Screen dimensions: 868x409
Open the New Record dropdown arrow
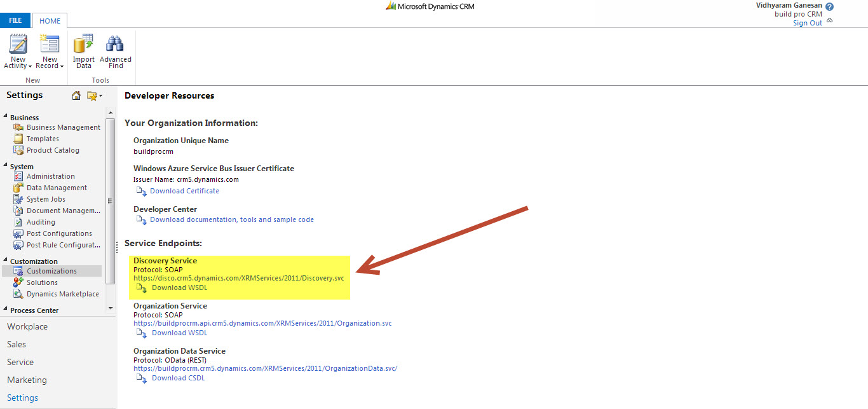coord(62,66)
